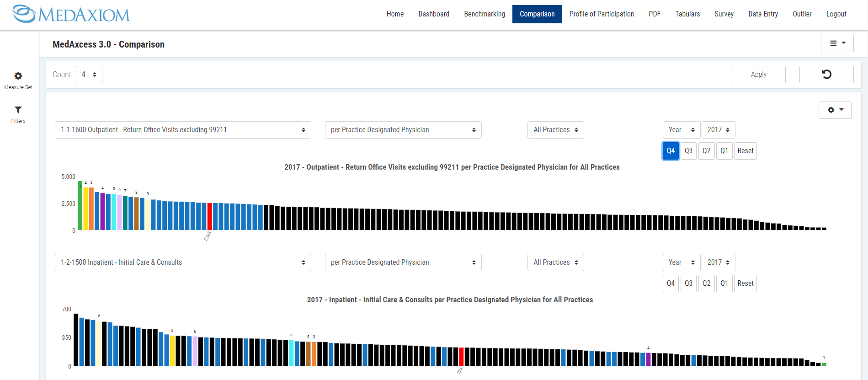The image size is (868, 380).
Task: Toggle Q4 quarter for Outpatient chart
Action: [x=671, y=151]
